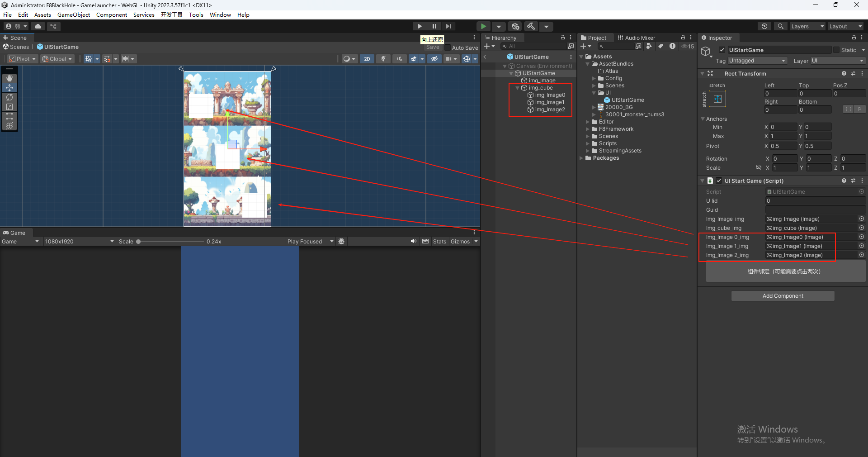Screen dimensions: 868x457
Task: Disable the UI Start Game script checkbox
Action: pos(719,181)
